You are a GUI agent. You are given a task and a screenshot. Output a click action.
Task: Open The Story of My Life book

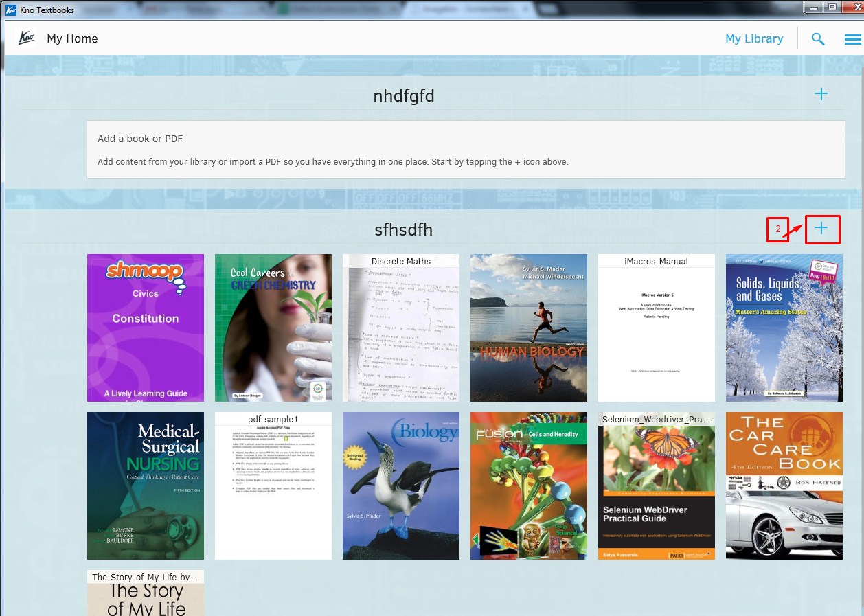point(146,593)
